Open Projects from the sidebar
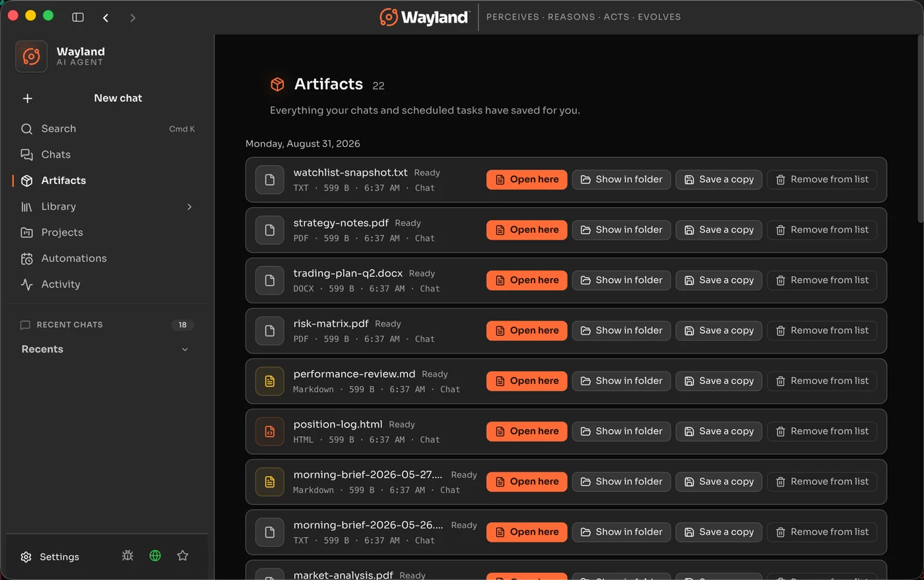Screen dimensions: 924x580 108,232
